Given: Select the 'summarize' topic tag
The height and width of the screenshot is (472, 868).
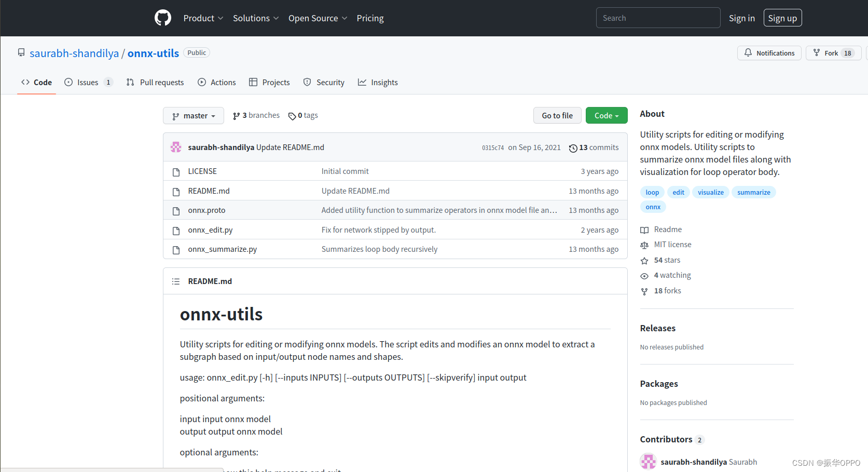Looking at the screenshot, I should [x=754, y=192].
